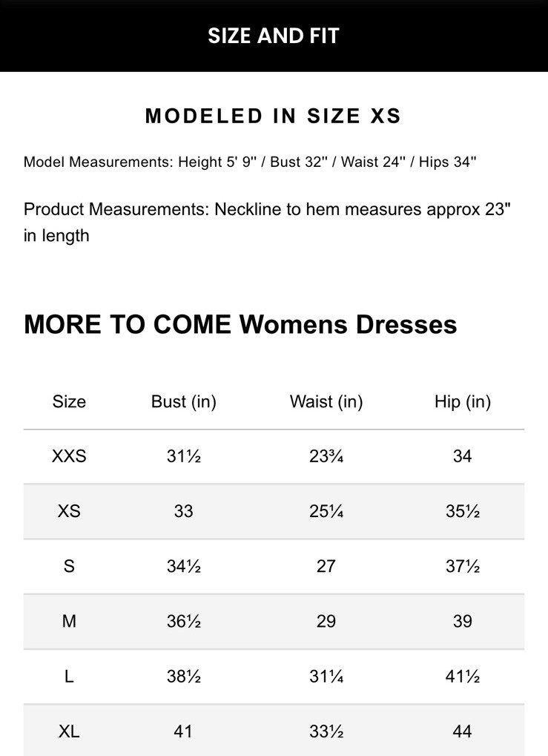This screenshot has height=756, width=548.
Task: Click the 37½ hip value for S
Action: tap(463, 566)
